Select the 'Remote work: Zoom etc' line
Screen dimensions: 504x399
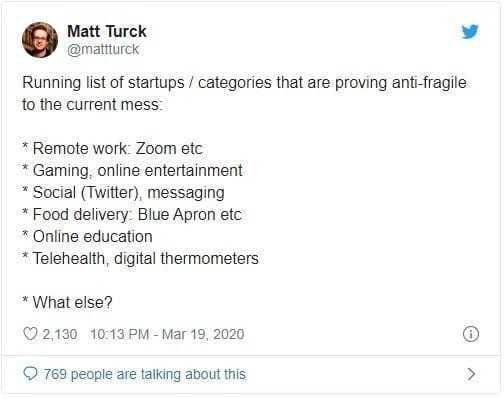click(112, 148)
